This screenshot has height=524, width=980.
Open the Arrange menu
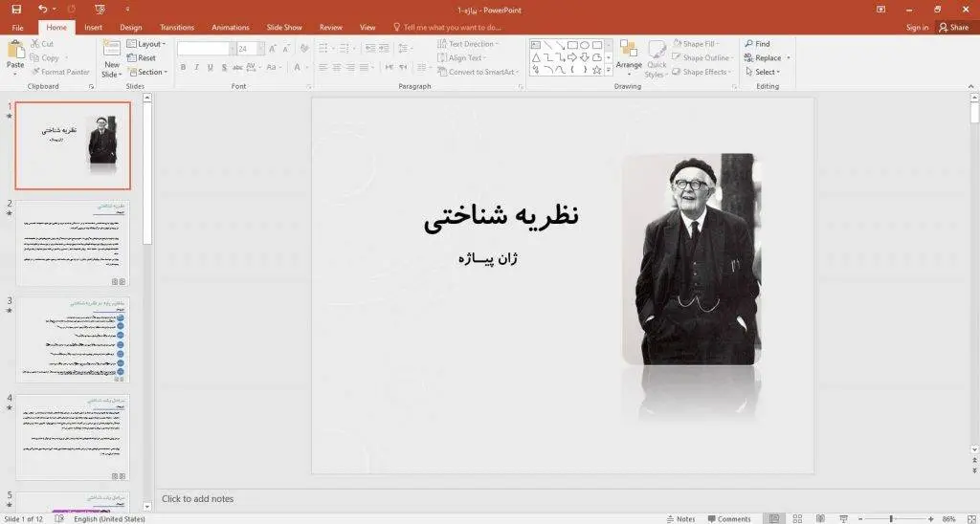pyautogui.click(x=629, y=56)
